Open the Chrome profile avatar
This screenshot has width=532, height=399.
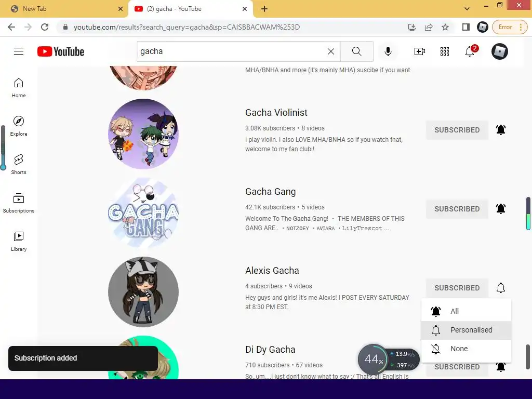pyautogui.click(x=482, y=27)
